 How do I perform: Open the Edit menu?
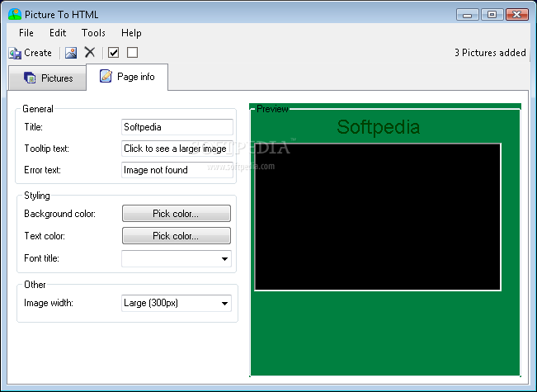click(58, 33)
